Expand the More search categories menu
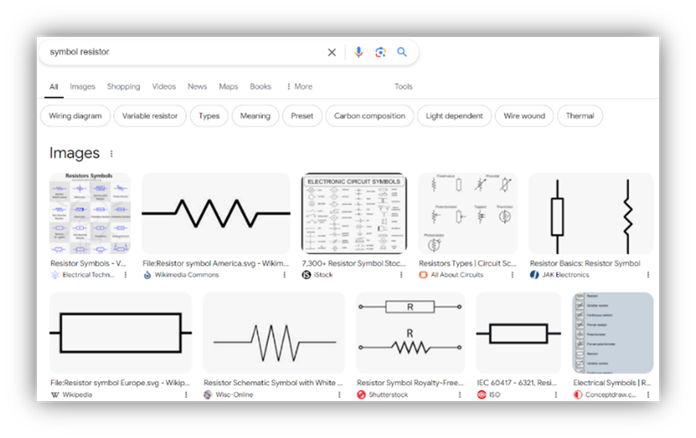The image size is (696, 438). 299,87
